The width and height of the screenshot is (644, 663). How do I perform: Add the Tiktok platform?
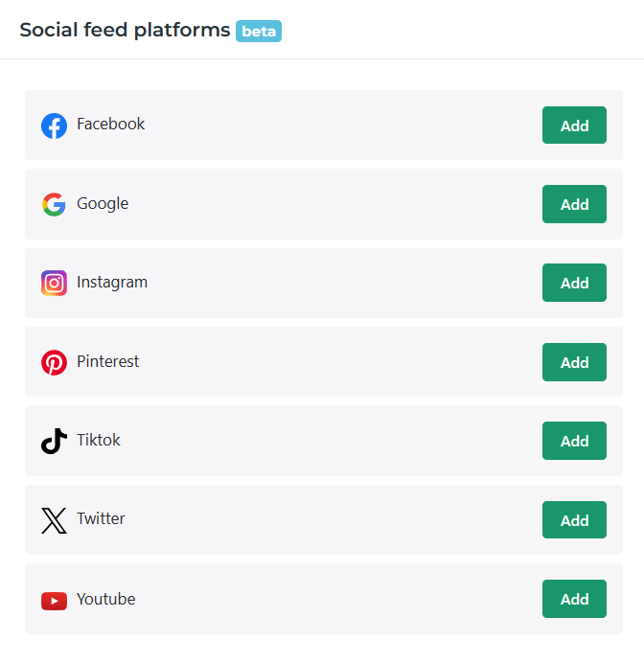tap(574, 441)
